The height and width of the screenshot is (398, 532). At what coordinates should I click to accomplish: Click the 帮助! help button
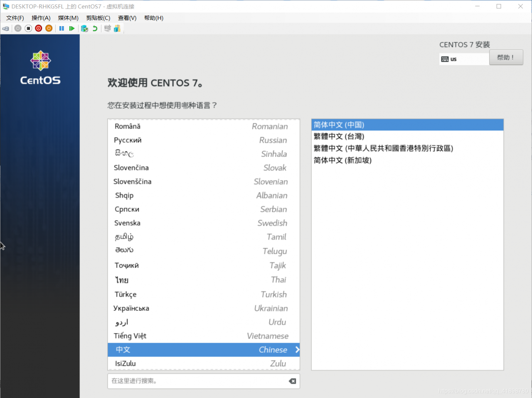pos(506,57)
